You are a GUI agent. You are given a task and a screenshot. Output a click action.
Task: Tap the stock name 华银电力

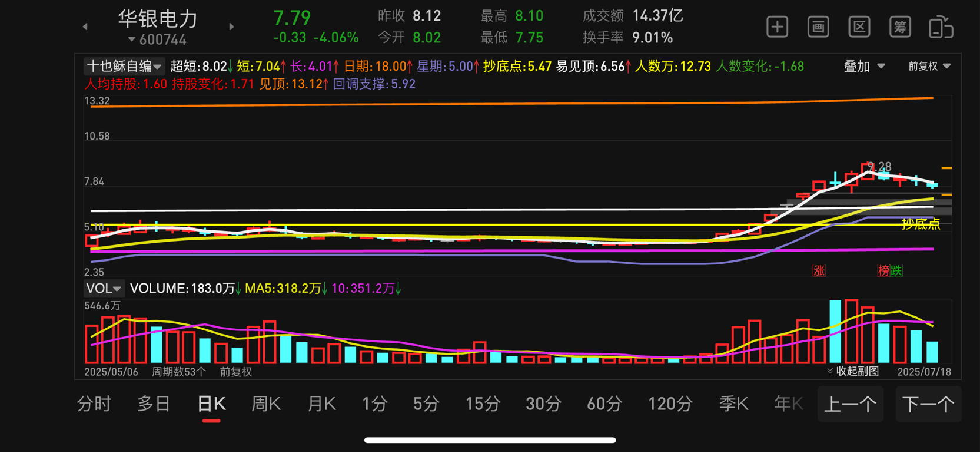pos(158,19)
